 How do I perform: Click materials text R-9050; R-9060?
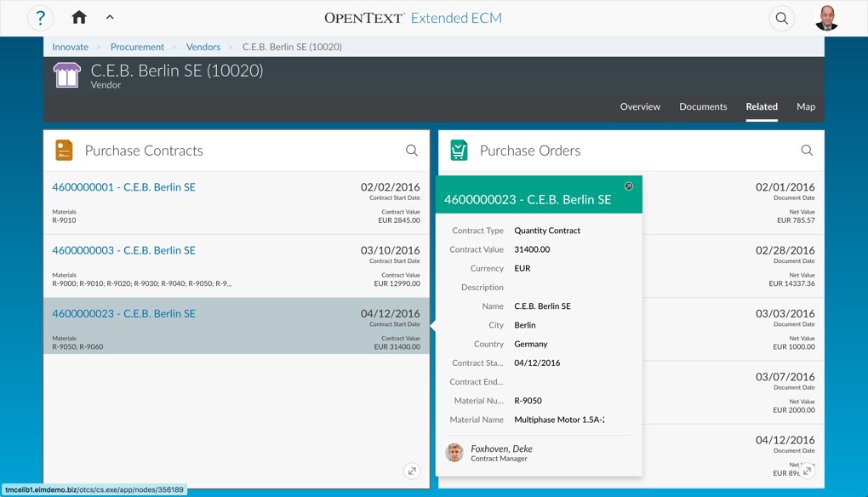tap(77, 347)
